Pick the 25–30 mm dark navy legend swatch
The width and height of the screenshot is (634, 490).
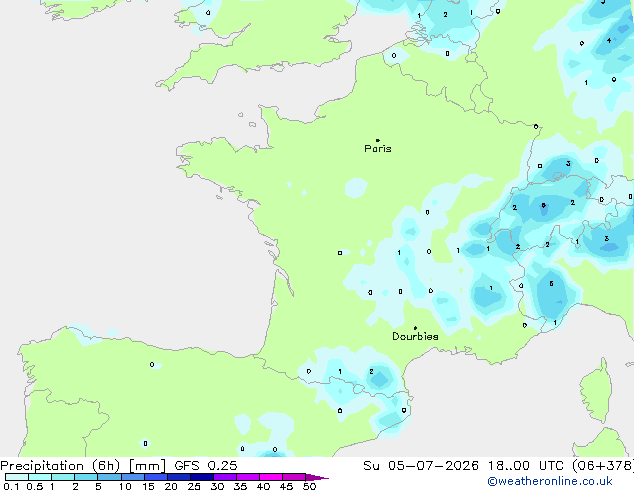[x=202, y=477]
